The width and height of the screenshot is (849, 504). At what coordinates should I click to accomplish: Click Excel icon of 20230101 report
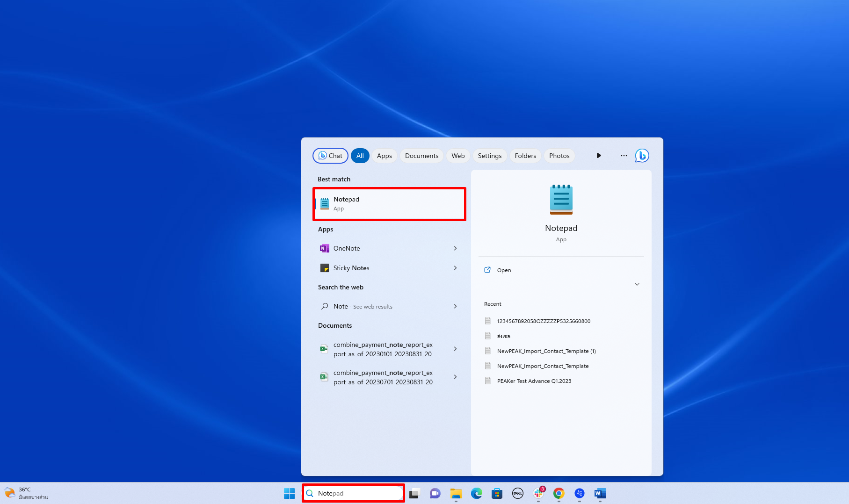pyautogui.click(x=324, y=349)
